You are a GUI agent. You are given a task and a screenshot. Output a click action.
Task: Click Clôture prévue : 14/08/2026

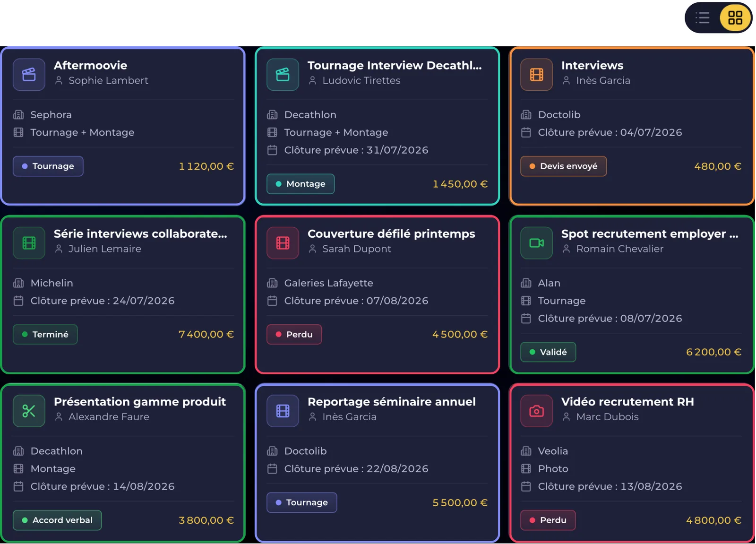click(x=103, y=487)
